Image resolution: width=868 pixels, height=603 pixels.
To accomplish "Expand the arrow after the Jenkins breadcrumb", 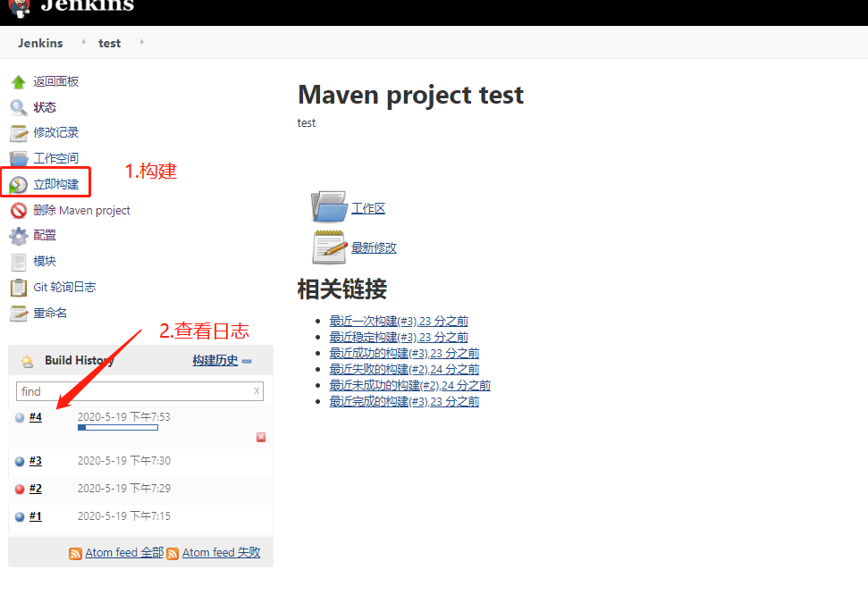I will click(84, 42).
